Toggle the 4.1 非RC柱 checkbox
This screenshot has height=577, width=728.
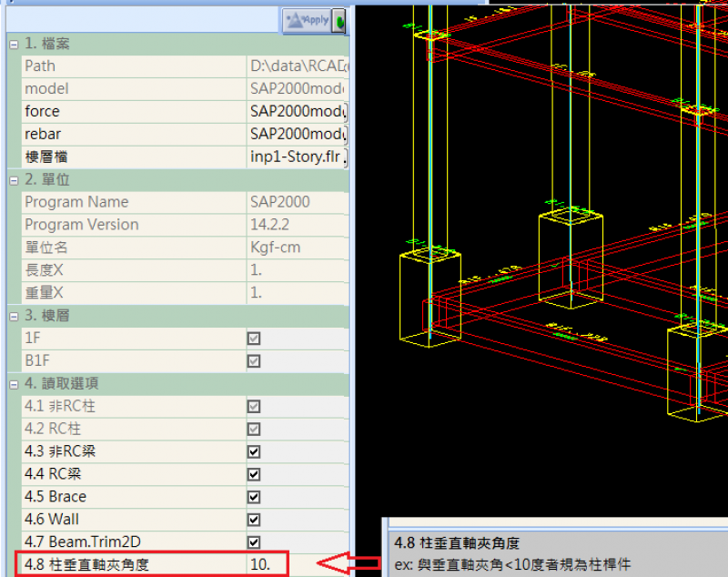254,407
